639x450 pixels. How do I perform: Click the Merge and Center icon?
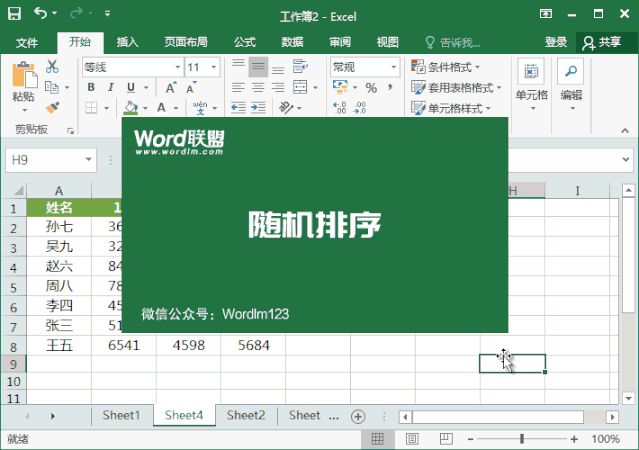pyautogui.click(x=300, y=87)
